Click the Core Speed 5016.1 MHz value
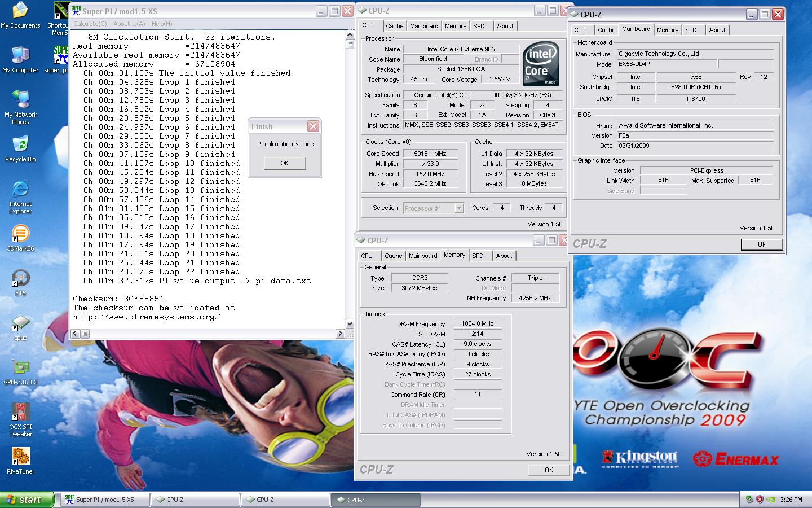 pyautogui.click(x=430, y=154)
